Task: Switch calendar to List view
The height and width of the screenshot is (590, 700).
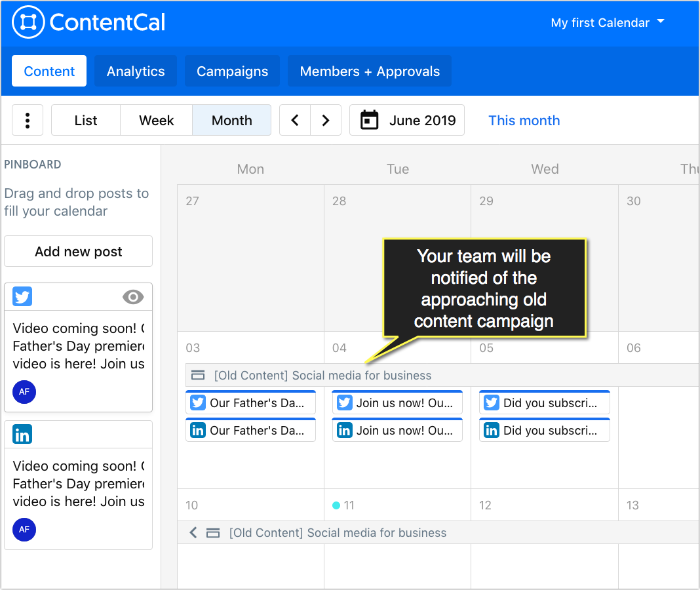Action: (86, 121)
